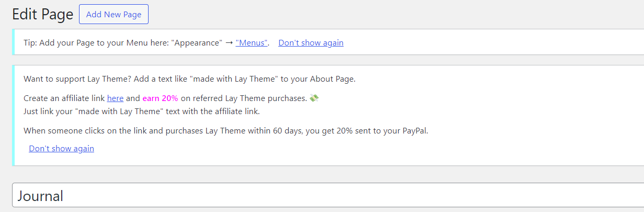Focus the Journal page title field
Viewport: 644px width, 212px height.
coord(314,196)
